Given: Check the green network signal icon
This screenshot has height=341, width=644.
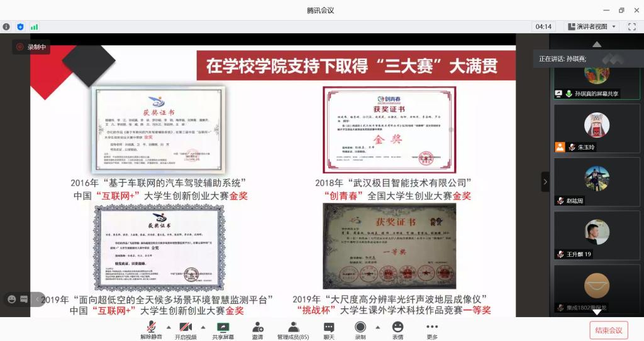Looking at the screenshot, I should click(x=34, y=26).
